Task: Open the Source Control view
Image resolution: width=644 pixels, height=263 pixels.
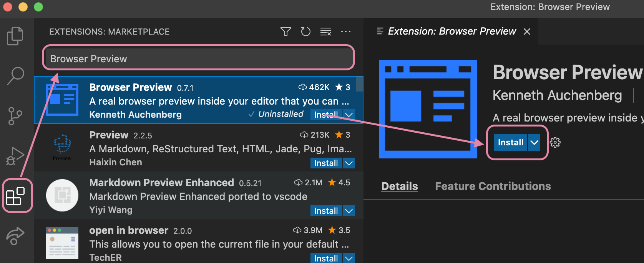Action: coord(15,116)
